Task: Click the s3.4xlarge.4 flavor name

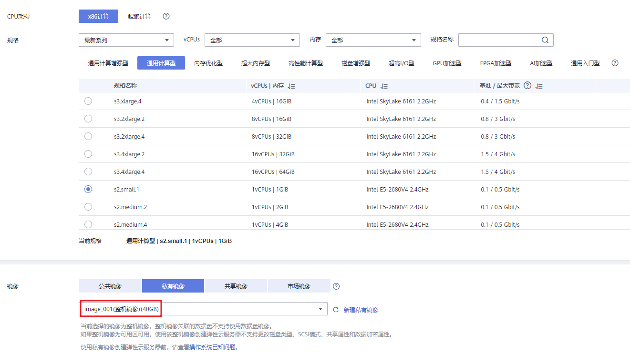Action: tap(129, 172)
